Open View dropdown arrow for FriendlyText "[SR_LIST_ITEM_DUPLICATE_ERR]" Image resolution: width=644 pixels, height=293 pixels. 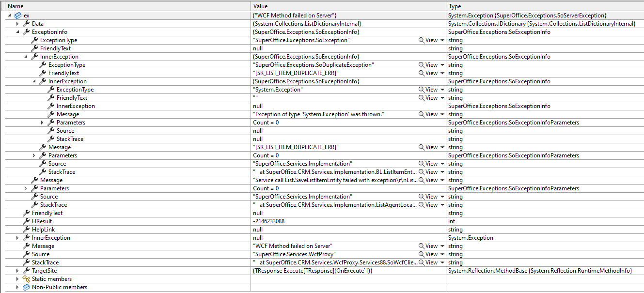coord(442,73)
